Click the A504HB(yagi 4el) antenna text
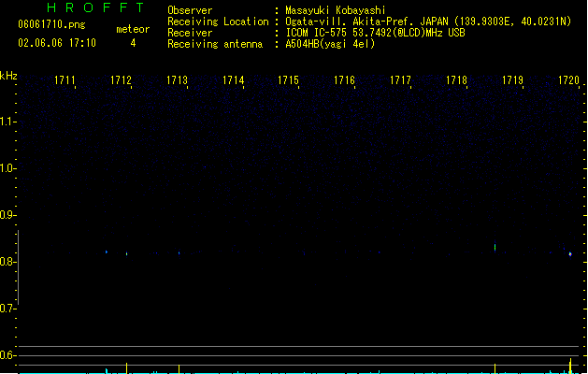This screenshot has height=374, width=588. [330, 44]
